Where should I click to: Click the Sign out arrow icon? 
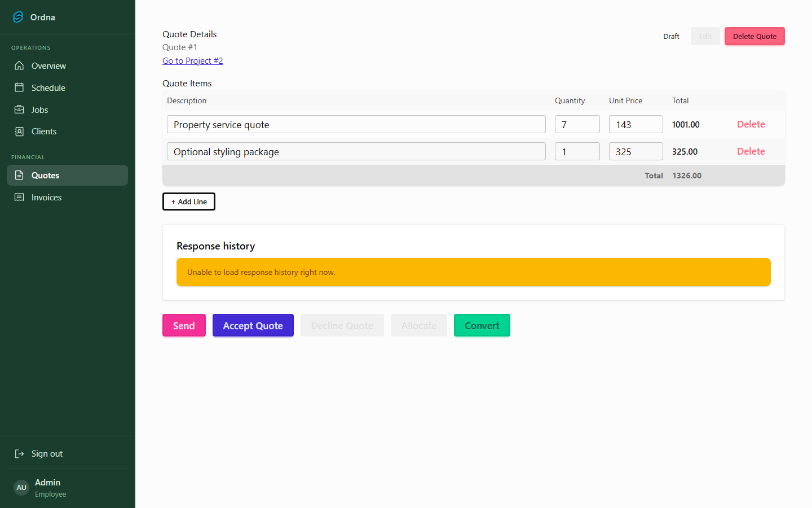[19, 454]
